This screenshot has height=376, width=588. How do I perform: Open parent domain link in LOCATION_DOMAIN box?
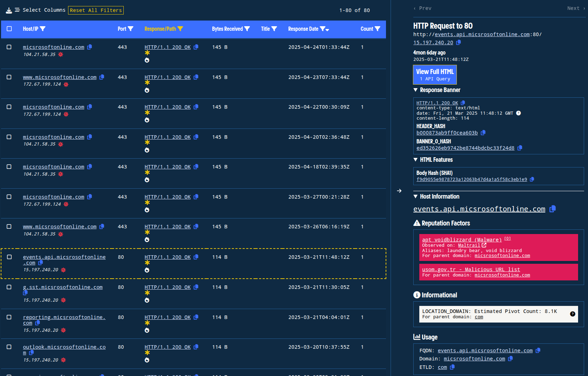coord(479,317)
